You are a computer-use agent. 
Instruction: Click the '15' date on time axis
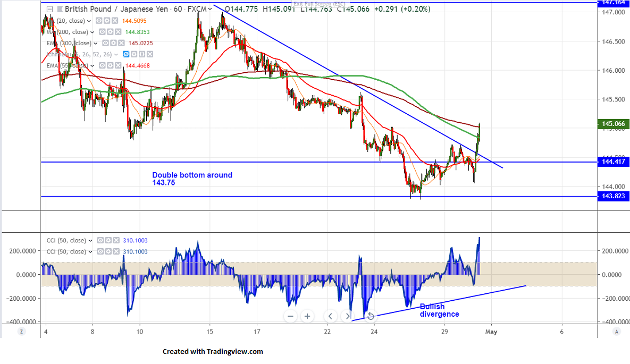tap(209, 332)
